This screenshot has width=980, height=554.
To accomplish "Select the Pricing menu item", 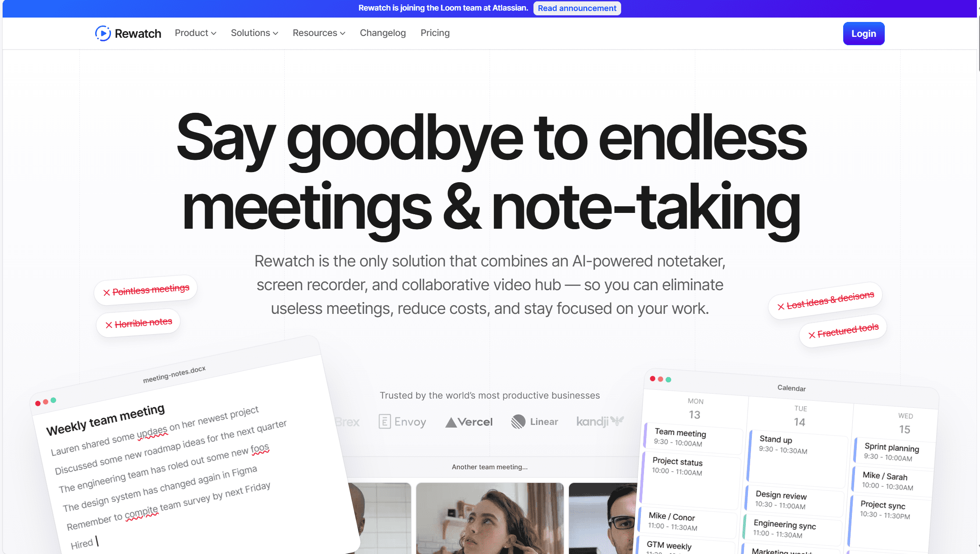I will click(x=435, y=33).
